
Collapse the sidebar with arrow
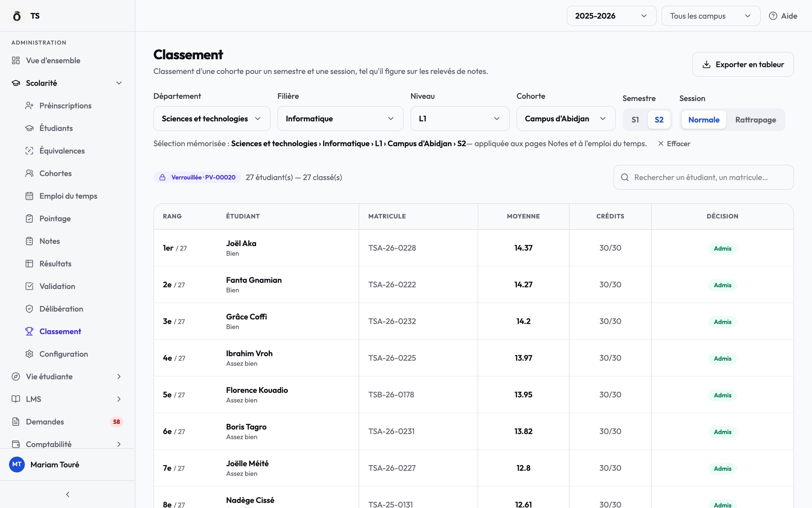click(x=68, y=494)
